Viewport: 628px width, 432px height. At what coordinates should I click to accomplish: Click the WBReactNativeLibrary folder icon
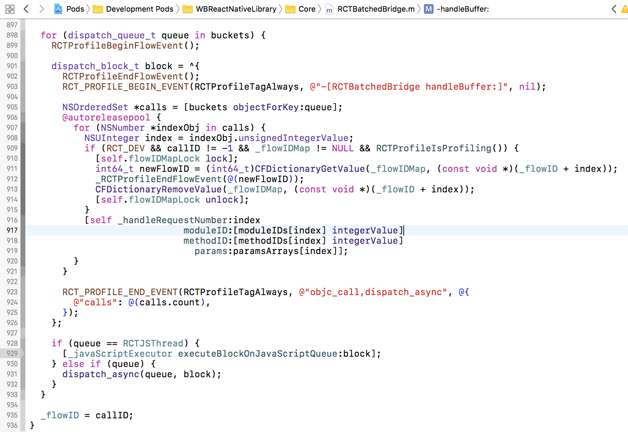click(187, 9)
